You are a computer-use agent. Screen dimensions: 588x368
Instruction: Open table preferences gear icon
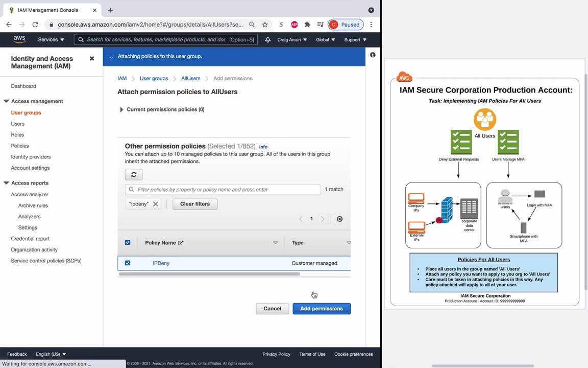pos(340,219)
